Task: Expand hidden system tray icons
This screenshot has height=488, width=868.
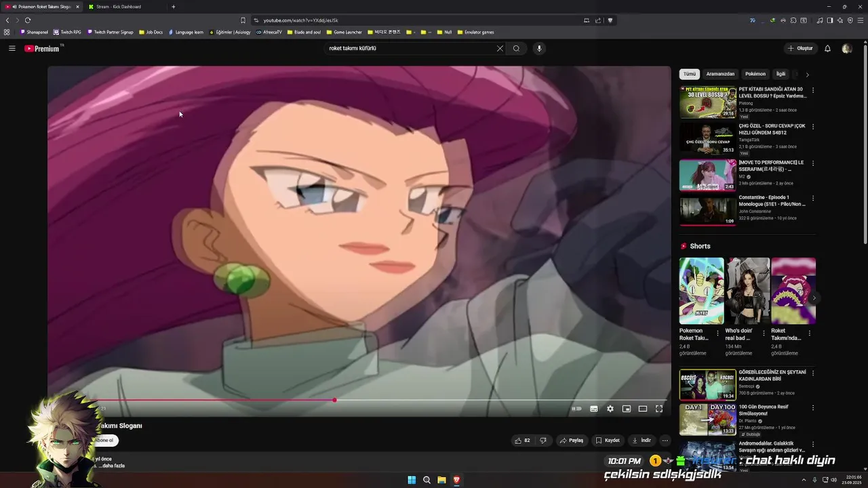Action: click(x=803, y=480)
